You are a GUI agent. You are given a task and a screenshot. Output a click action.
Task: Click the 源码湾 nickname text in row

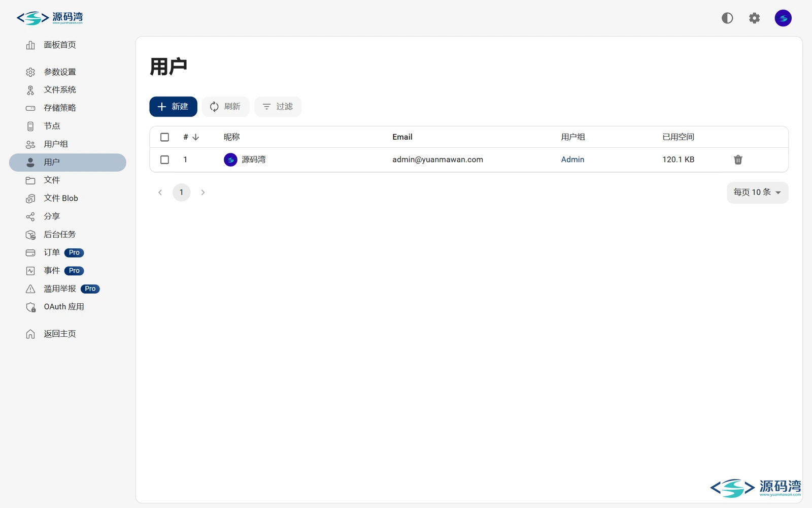coord(253,160)
